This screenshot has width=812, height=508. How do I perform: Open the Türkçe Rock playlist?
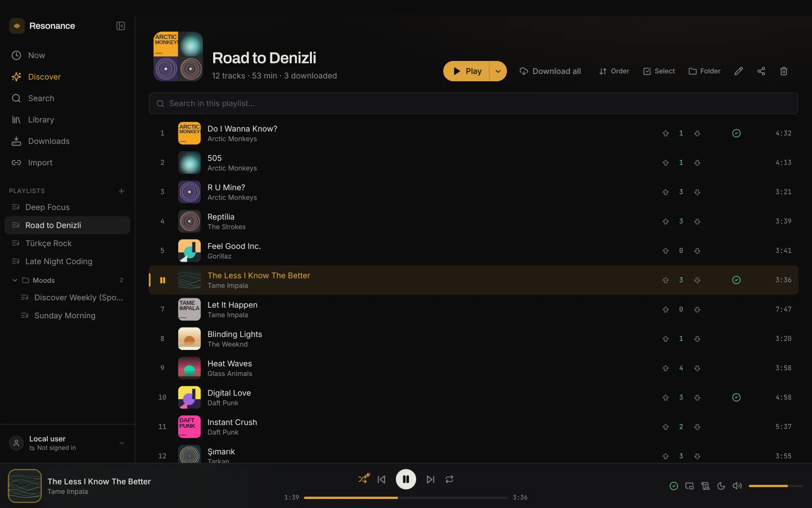[x=67, y=243]
